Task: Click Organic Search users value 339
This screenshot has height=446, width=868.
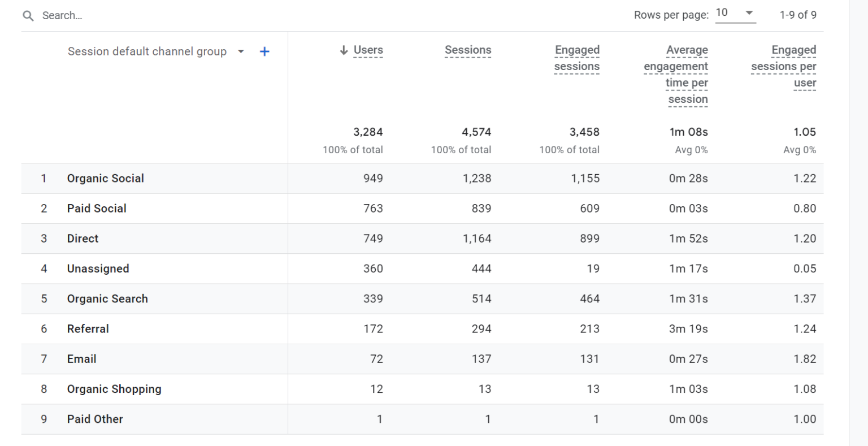Action: click(373, 298)
